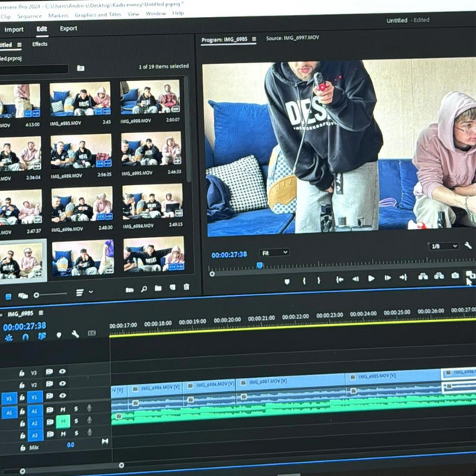This screenshot has height=476, width=476.
Task: Open the sort icons dropdown arrow
Action: pos(91,292)
